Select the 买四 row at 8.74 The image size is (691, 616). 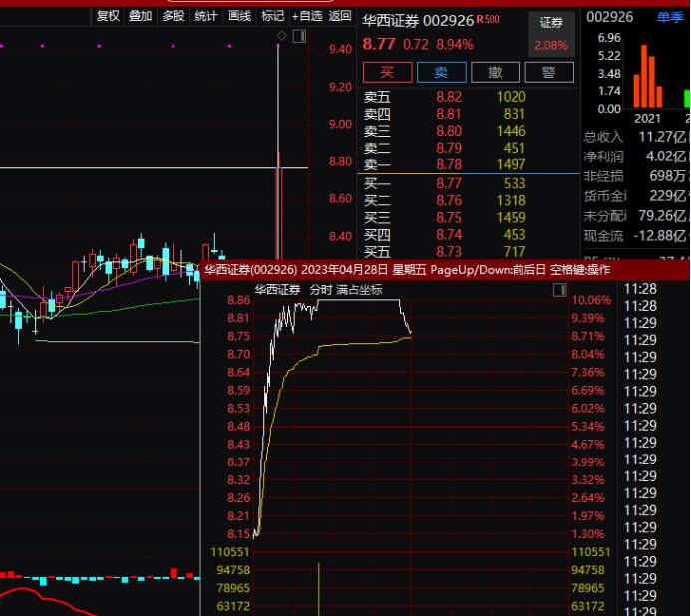point(445,235)
